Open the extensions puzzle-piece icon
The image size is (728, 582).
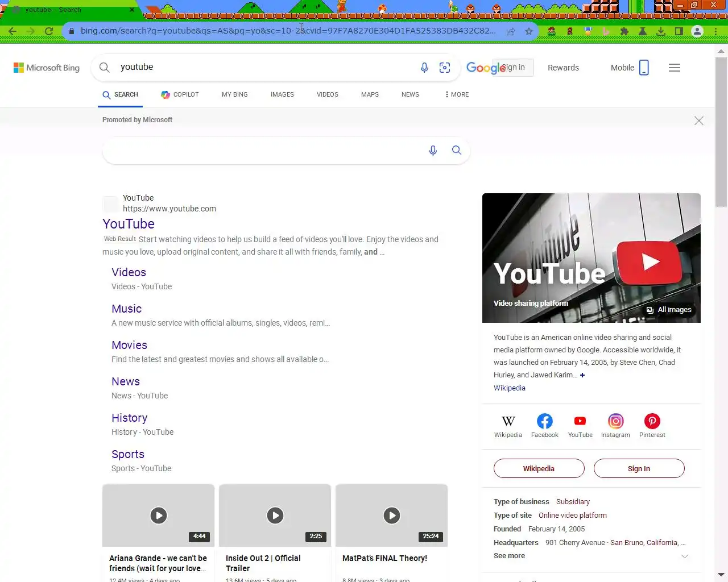(x=624, y=31)
